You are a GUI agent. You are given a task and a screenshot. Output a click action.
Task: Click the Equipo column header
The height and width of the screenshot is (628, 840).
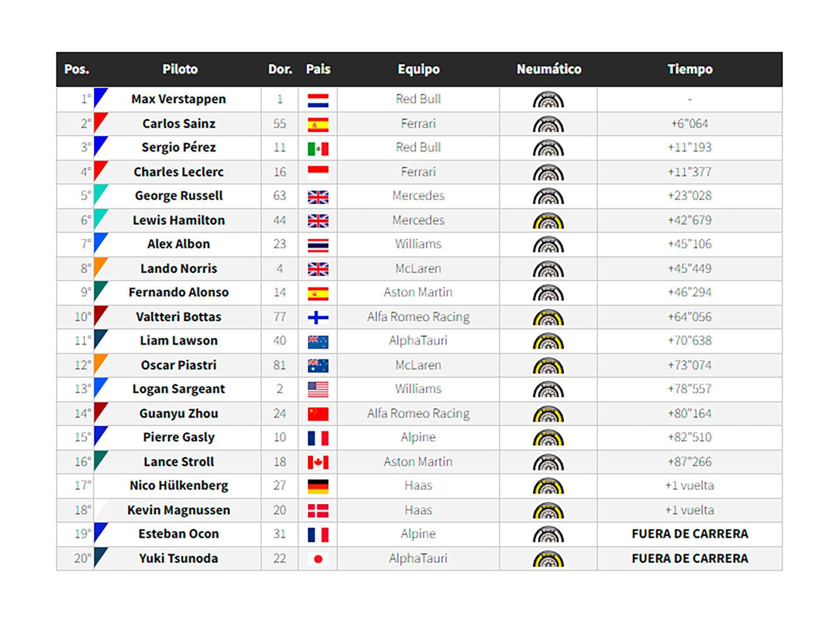pos(418,69)
